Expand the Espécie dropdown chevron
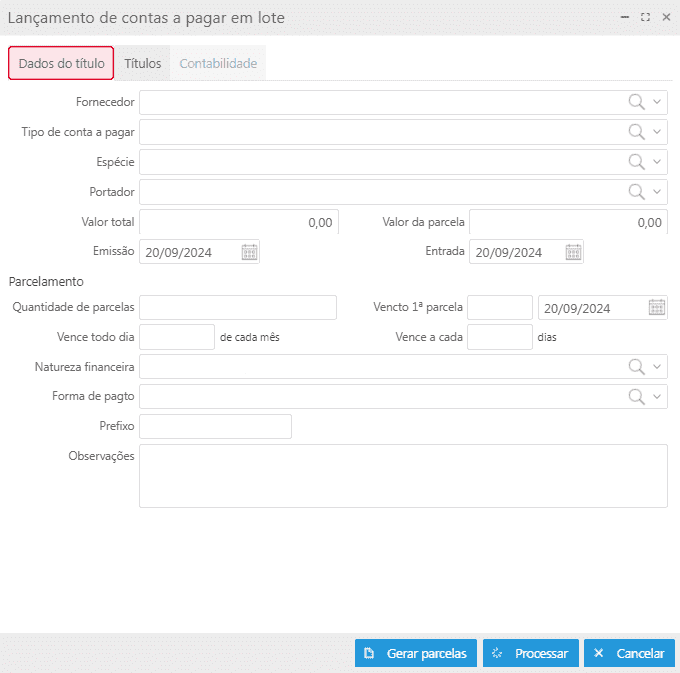The image size is (680, 673). 657,162
